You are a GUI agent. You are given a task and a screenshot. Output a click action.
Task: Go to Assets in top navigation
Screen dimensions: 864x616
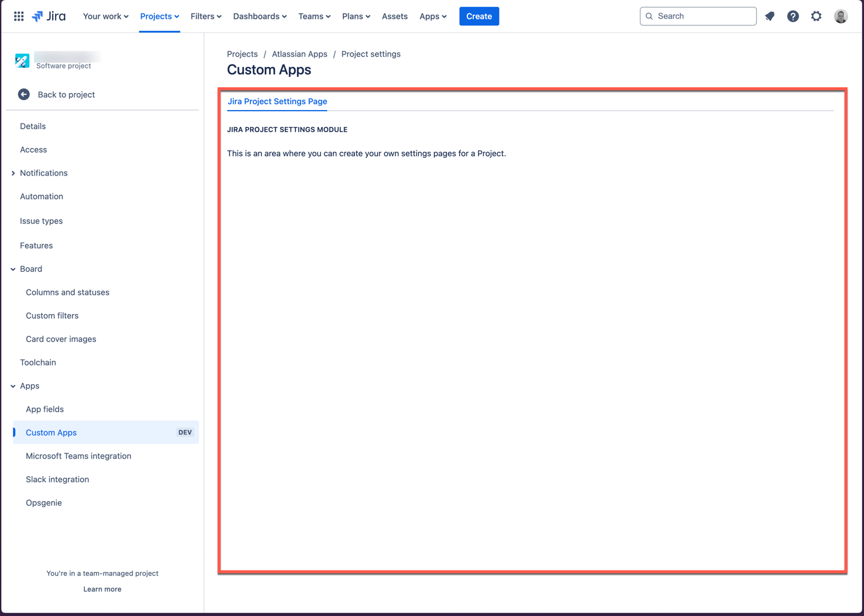click(x=394, y=16)
